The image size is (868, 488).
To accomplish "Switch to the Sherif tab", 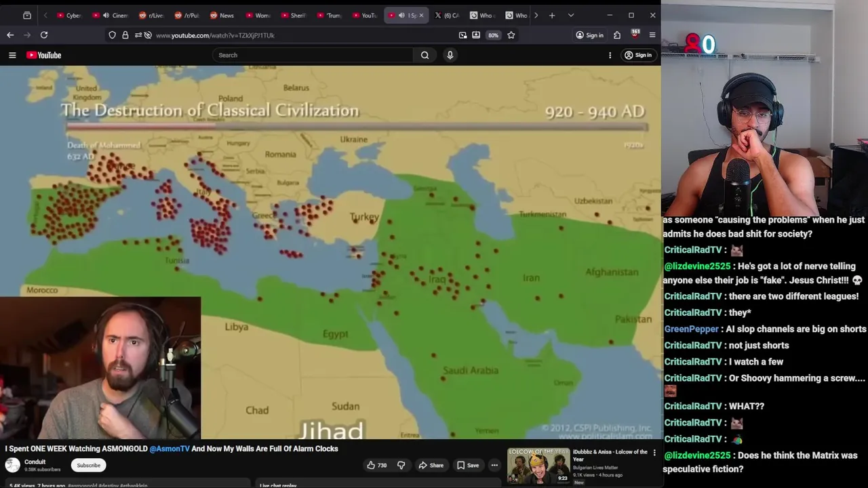I will tap(293, 15).
